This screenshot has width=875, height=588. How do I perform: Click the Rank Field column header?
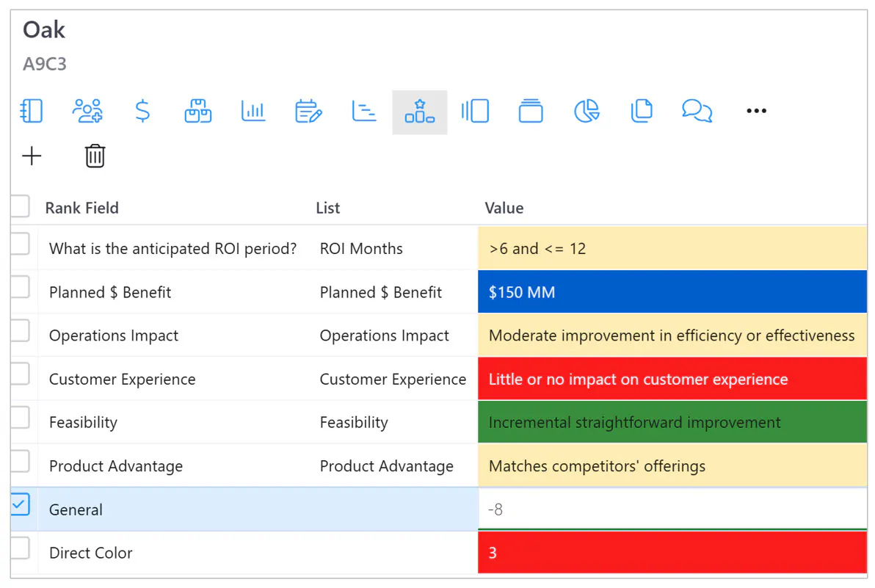[82, 208]
